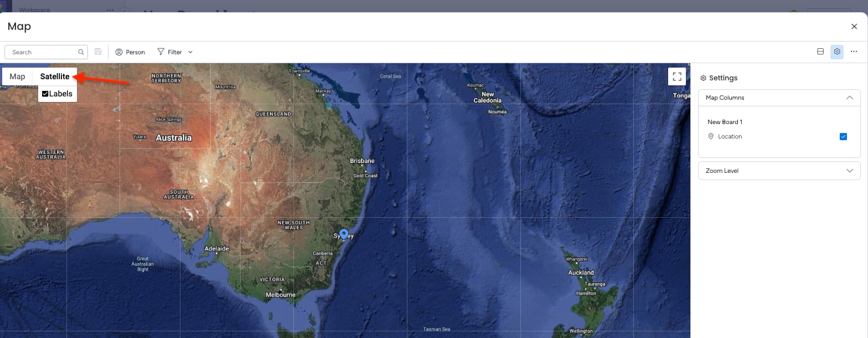
Task: Open the Person filter
Action: tap(130, 52)
